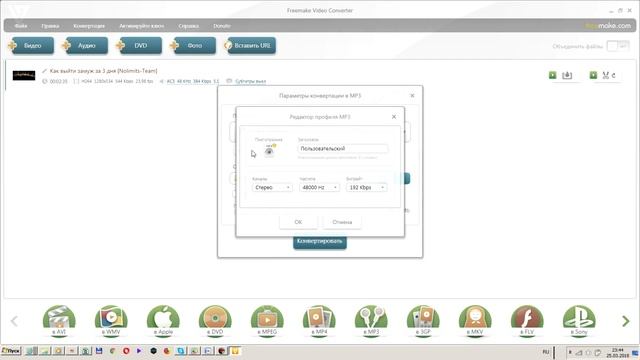
Task: Open the Файл menu
Action: click(21, 26)
